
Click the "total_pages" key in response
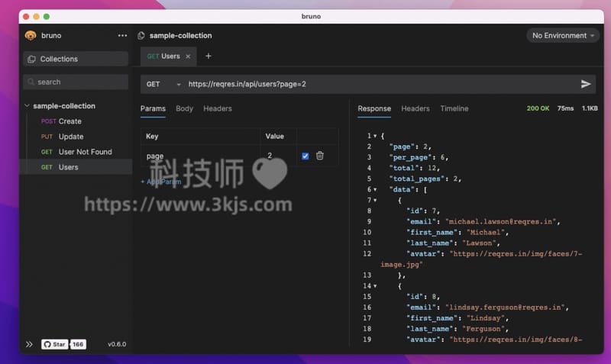(416, 179)
